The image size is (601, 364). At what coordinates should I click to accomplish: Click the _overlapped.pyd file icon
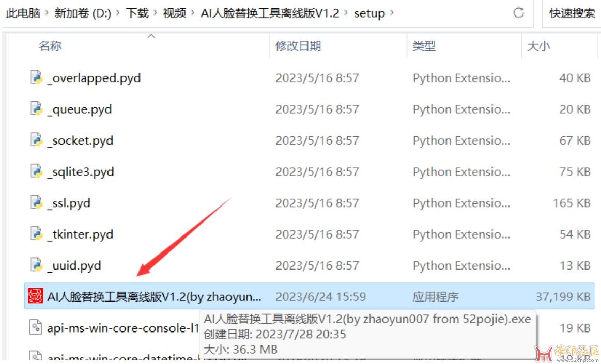36,78
